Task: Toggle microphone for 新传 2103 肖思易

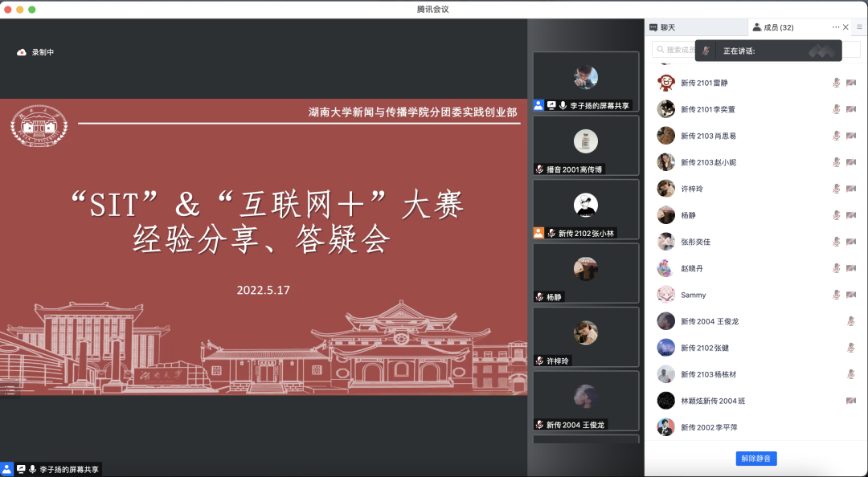Action: click(x=836, y=136)
